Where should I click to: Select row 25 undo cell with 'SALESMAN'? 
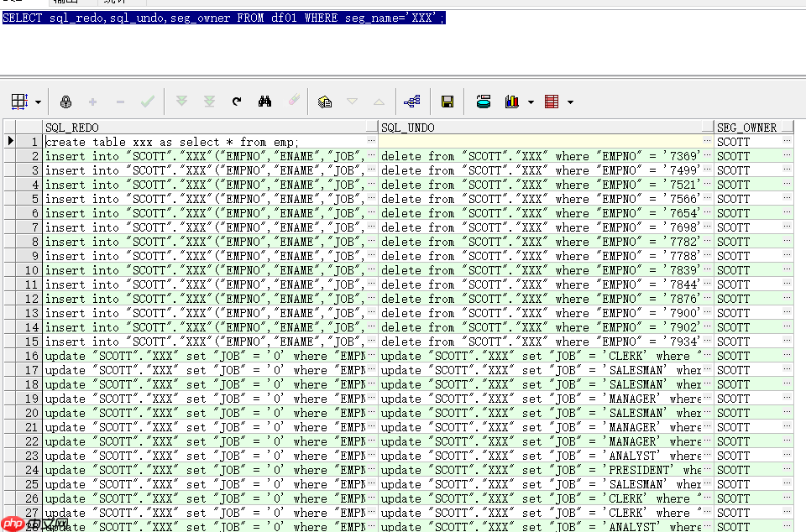[541, 484]
